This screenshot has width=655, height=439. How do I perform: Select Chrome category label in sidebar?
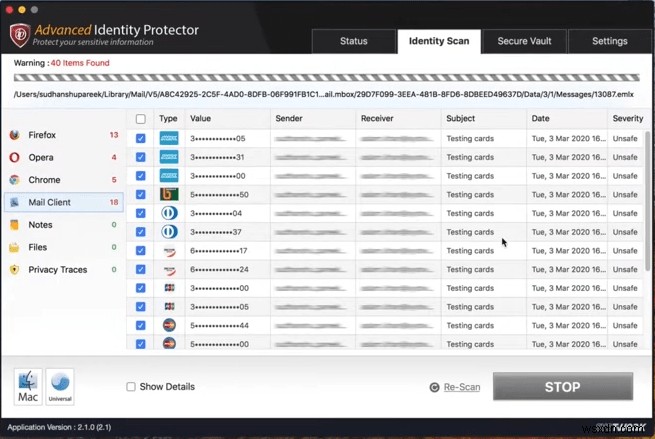[44, 180]
